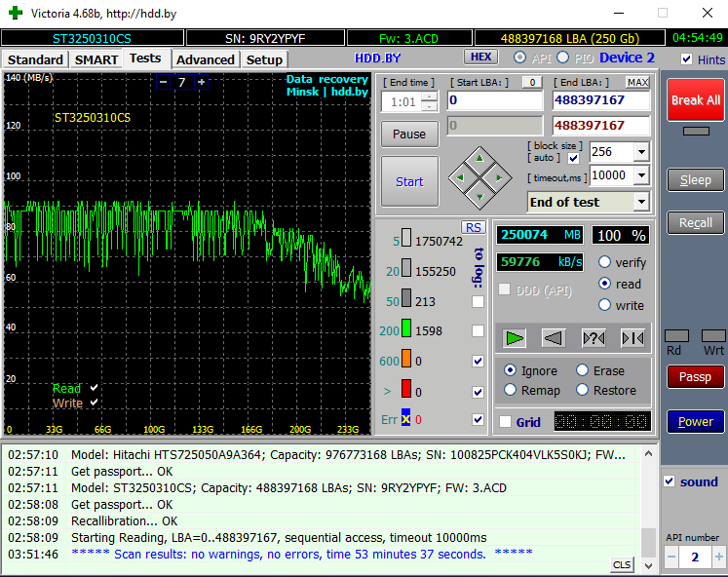This screenshot has width=728, height=577.
Task: Select the verify radio option
Action: click(605, 262)
